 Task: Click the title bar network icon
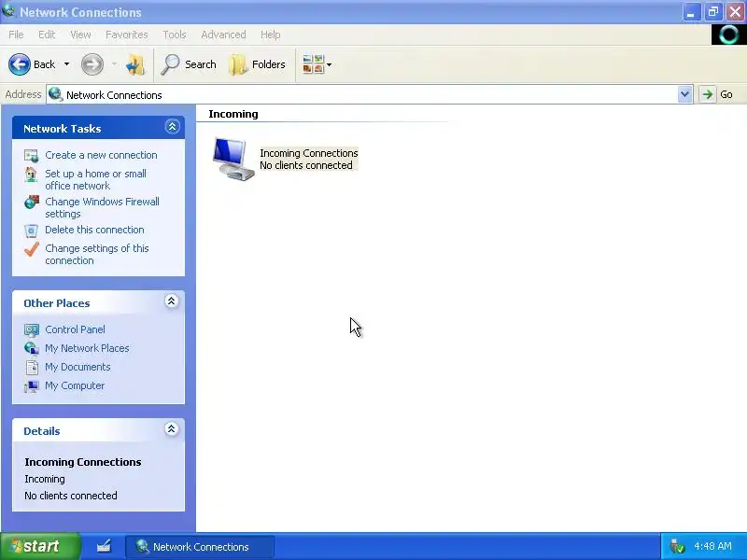coord(8,10)
